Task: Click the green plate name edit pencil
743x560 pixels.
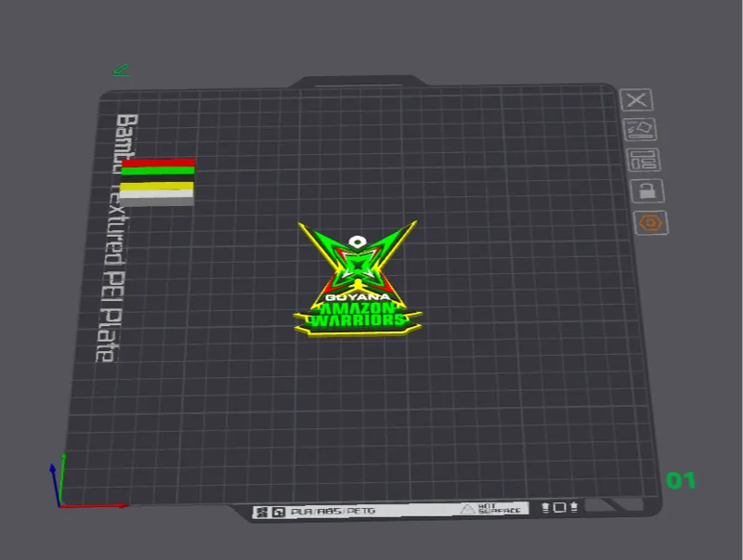Action: point(122,71)
